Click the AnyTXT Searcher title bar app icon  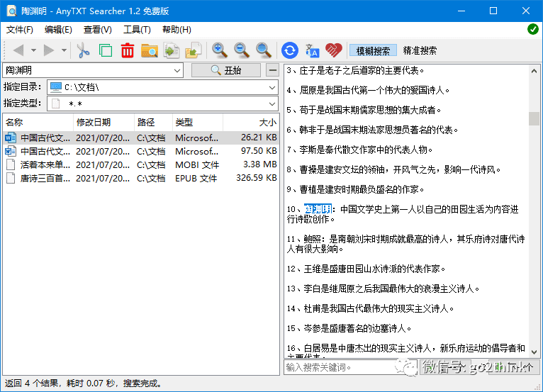click(11, 11)
